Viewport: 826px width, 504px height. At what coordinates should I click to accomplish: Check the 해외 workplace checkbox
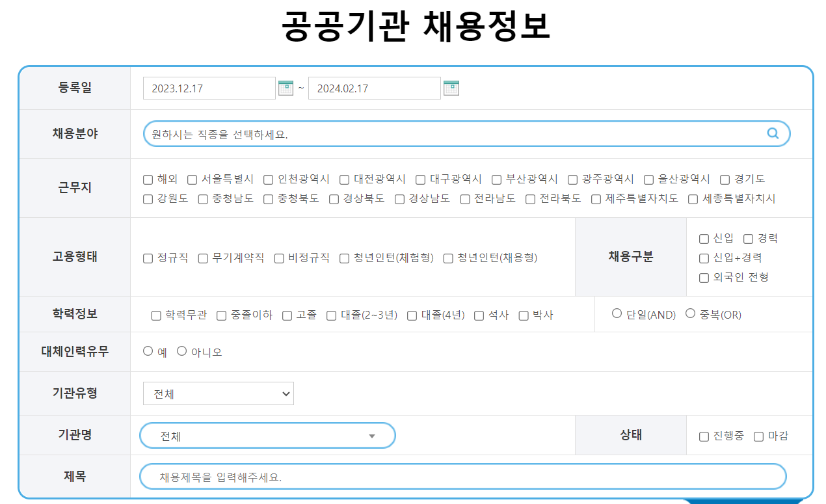(147, 179)
